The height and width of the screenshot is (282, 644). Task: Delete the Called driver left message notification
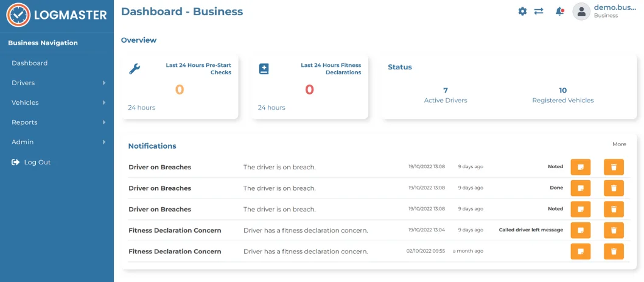(x=614, y=230)
